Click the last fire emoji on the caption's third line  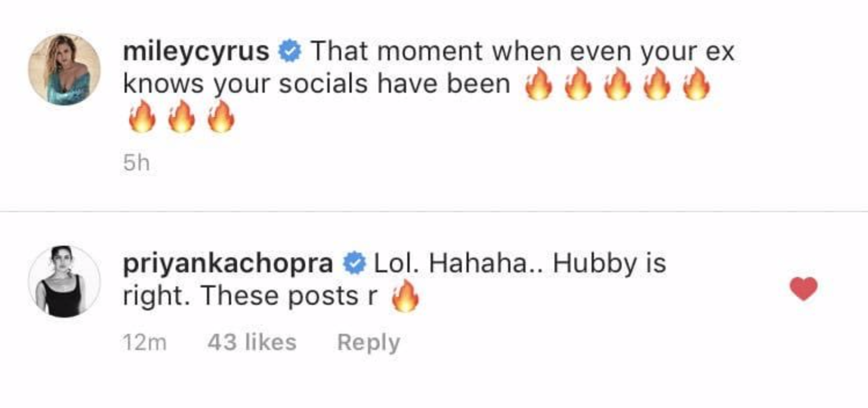point(221,118)
